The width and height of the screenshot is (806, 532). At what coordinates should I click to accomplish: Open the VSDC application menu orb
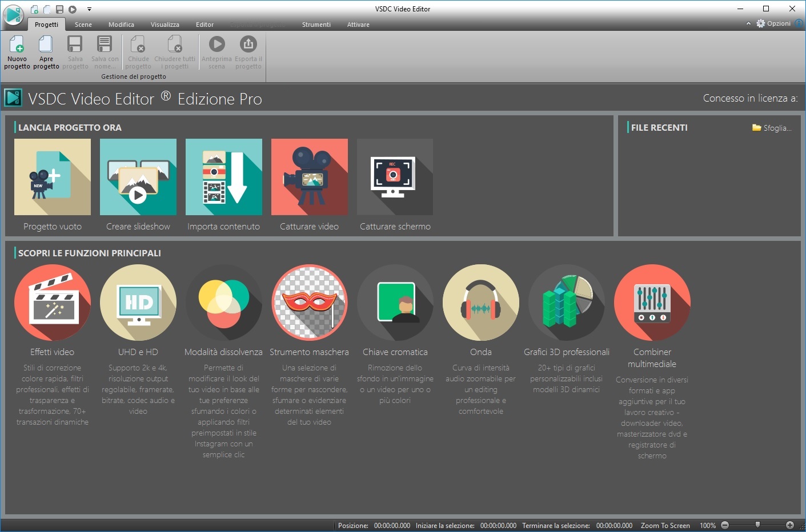click(13, 14)
